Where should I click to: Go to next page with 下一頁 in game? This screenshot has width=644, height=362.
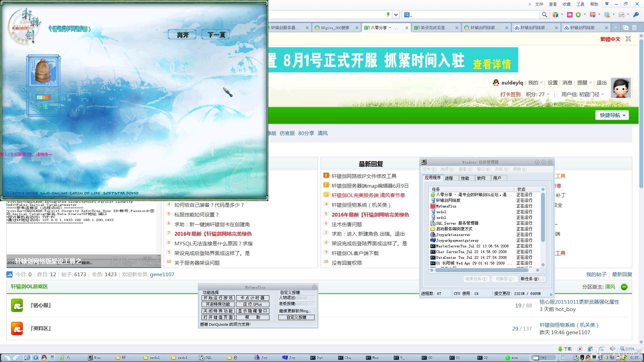pyautogui.click(x=216, y=35)
